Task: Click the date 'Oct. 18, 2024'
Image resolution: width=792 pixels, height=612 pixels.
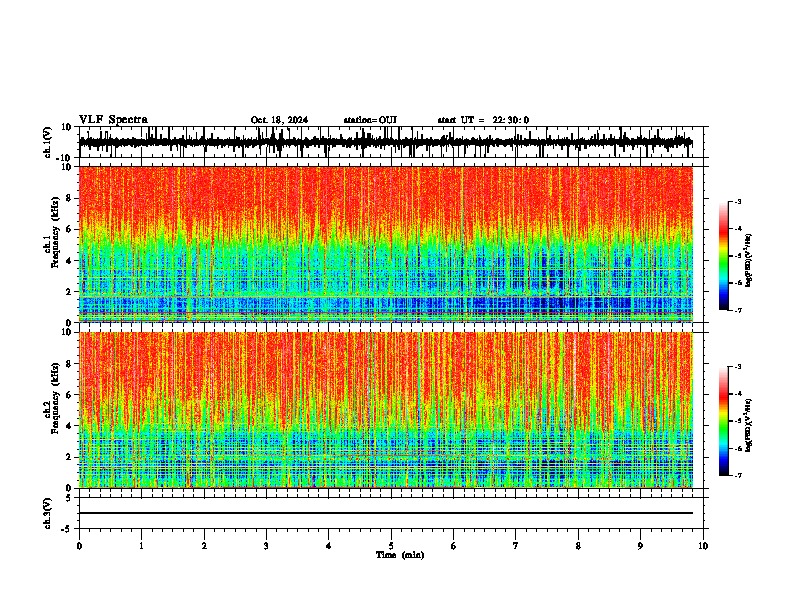Action: click(x=279, y=120)
